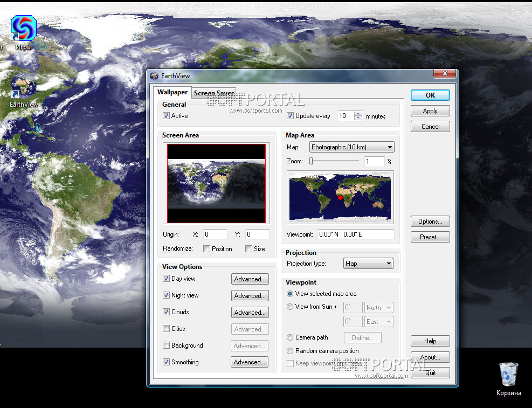Viewport: 532px width, 408px height.
Task: Click the Screen Area preview thumbnail
Action: pyautogui.click(x=217, y=183)
